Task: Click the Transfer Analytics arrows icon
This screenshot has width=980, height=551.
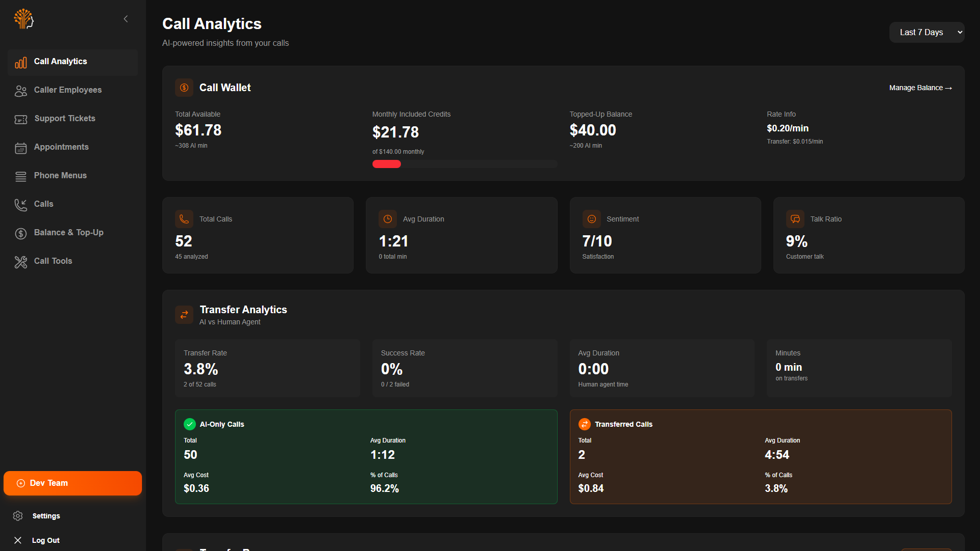Action: click(184, 315)
